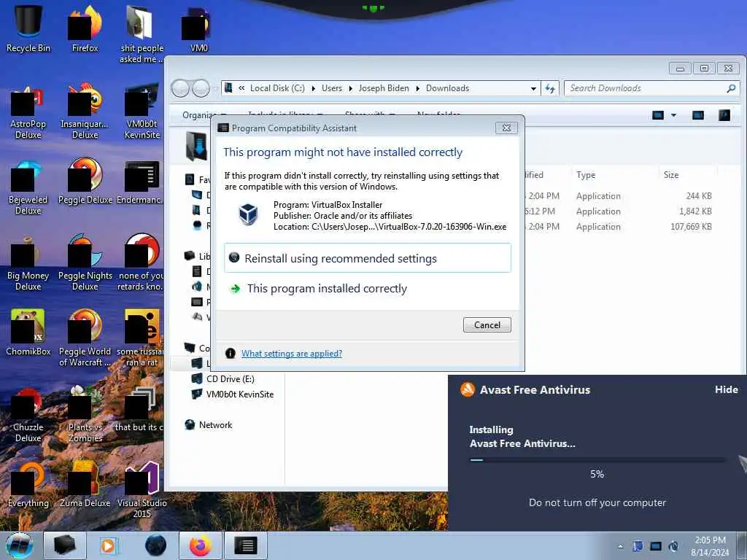This screenshot has width=747, height=560.
Task: Open Bejeweled Deluxe desktop shortcut
Action: [28, 188]
